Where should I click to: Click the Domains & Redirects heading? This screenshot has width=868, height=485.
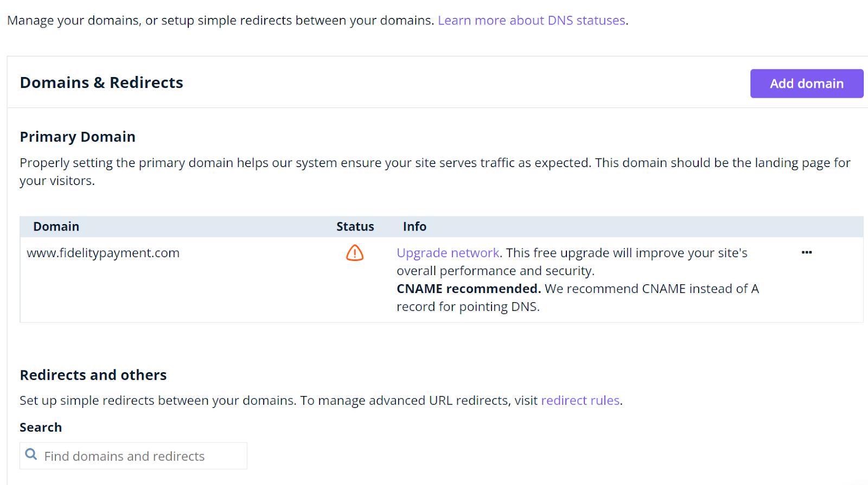point(101,82)
